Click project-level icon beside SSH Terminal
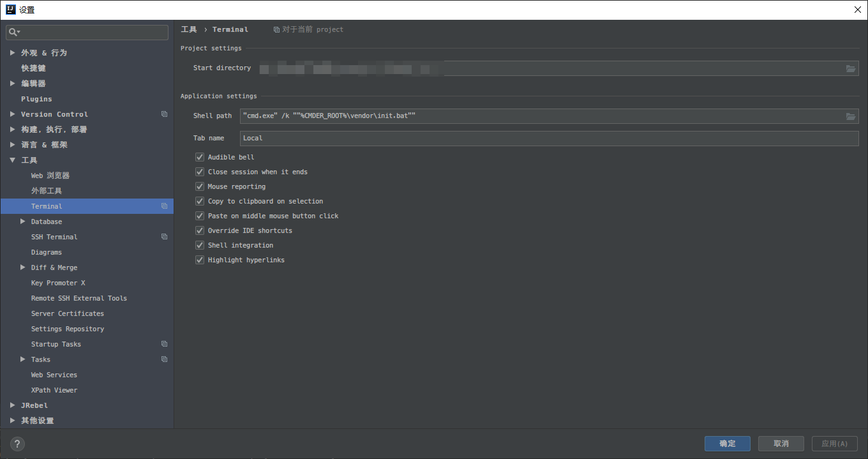The height and width of the screenshot is (459, 868). [164, 237]
